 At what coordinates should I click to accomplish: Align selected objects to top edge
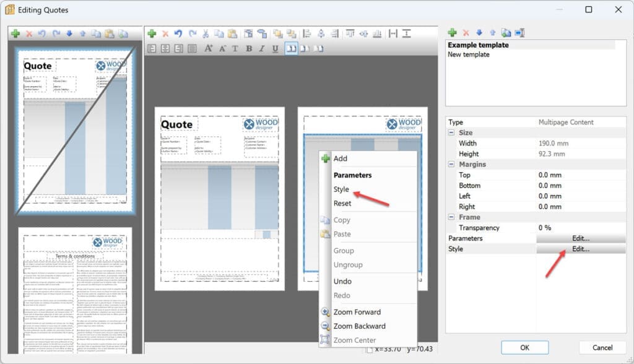(350, 33)
